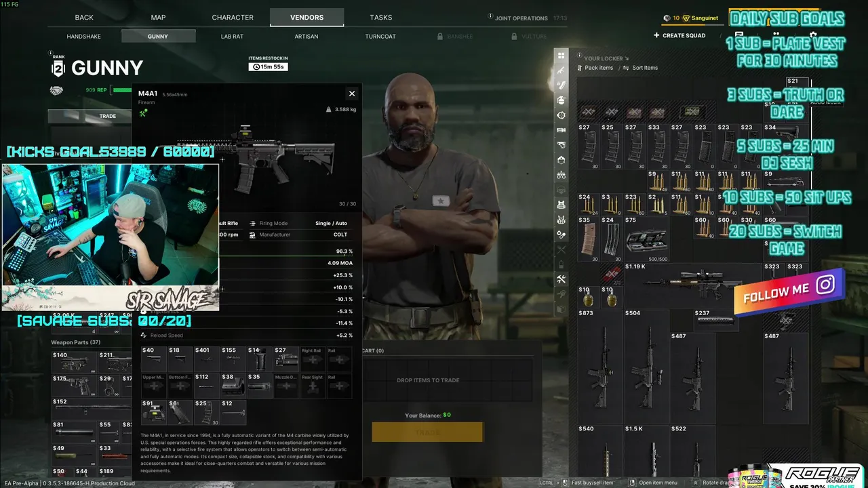Show all items with the grid filter icon
The image size is (868, 488).
point(561,56)
